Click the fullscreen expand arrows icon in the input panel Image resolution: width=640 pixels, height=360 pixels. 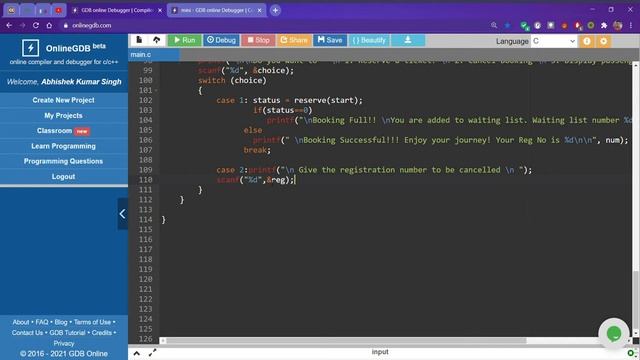(152, 353)
